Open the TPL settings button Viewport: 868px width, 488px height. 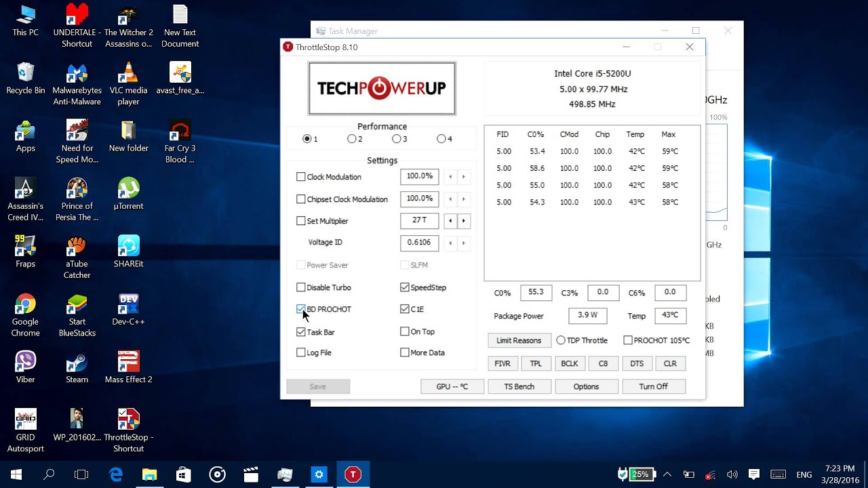pos(536,363)
